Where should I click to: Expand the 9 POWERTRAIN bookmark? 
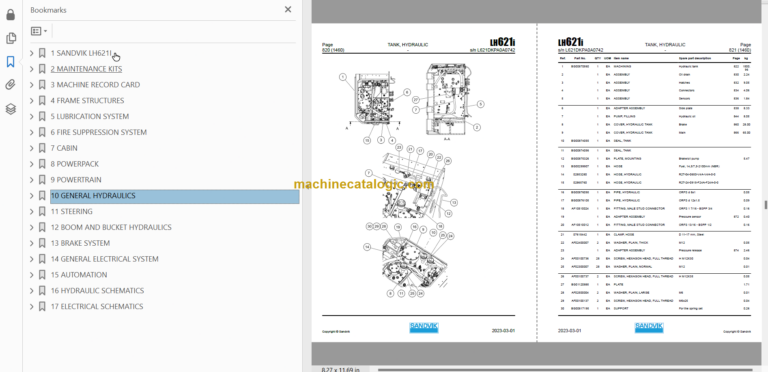[32, 180]
